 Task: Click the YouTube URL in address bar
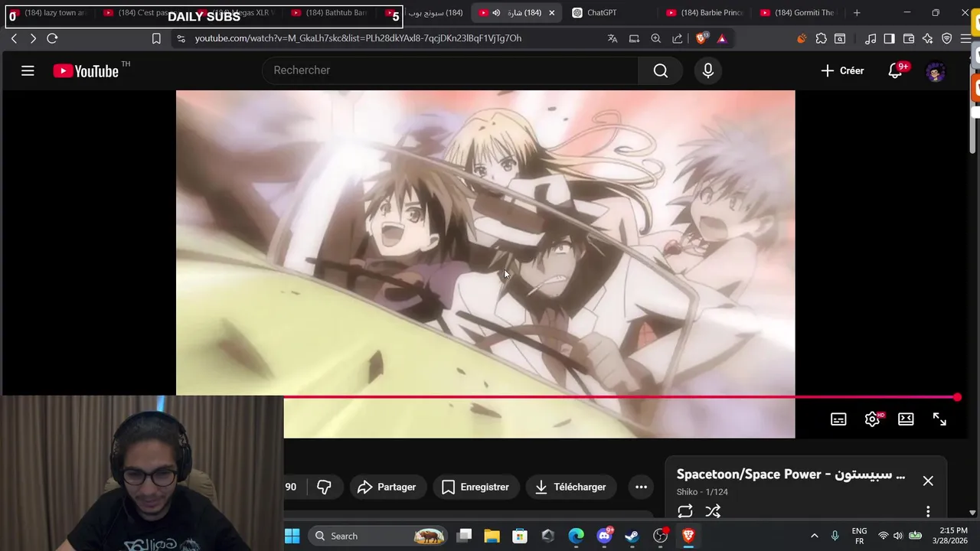click(x=358, y=38)
